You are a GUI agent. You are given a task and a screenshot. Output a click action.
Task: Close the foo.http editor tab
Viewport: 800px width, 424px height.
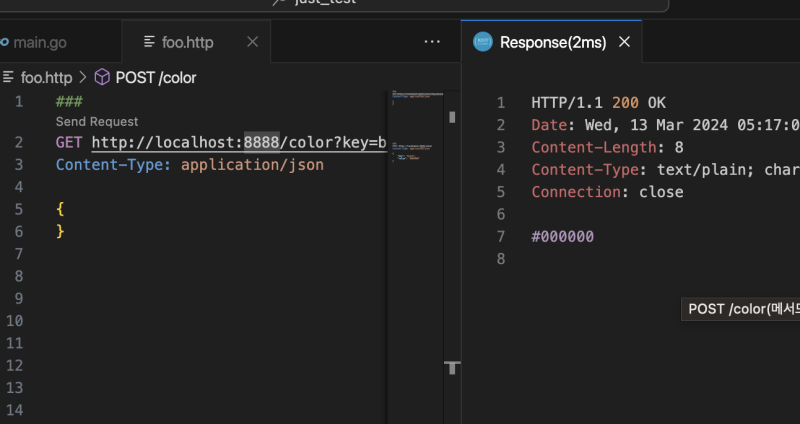[252, 42]
